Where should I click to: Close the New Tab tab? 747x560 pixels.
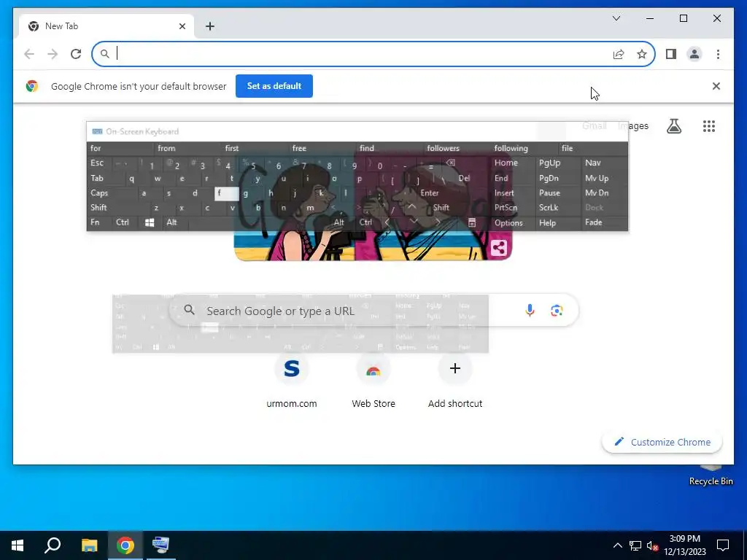coord(182,26)
